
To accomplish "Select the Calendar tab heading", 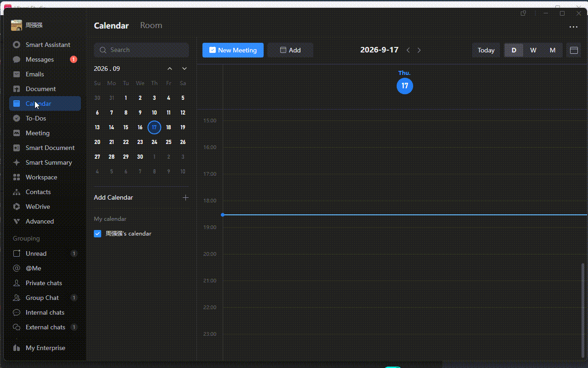I will click(x=111, y=25).
